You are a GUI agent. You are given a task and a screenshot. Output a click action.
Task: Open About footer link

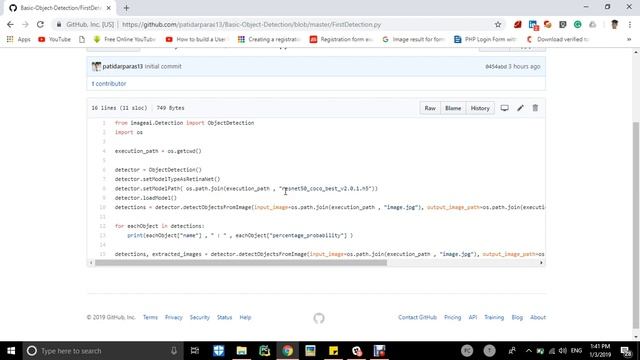[x=538, y=317]
